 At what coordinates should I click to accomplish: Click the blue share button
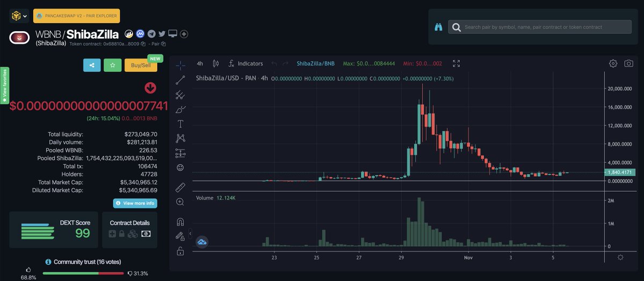click(x=92, y=65)
